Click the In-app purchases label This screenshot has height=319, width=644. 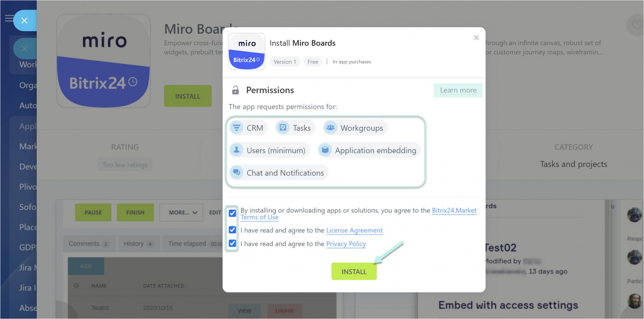pos(352,61)
